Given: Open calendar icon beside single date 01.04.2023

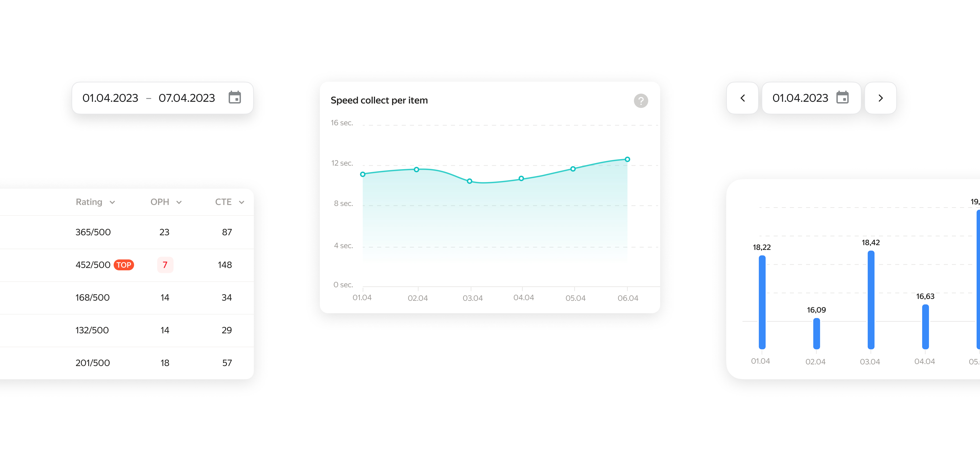Looking at the screenshot, I should point(842,98).
